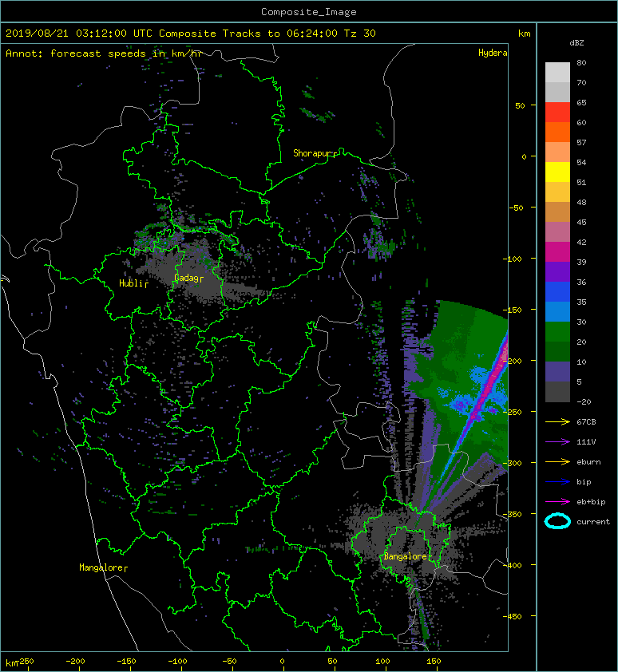The height and width of the screenshot is (672, 618).
Task: Click the 'Shorapur' city label
Action: 313,153
